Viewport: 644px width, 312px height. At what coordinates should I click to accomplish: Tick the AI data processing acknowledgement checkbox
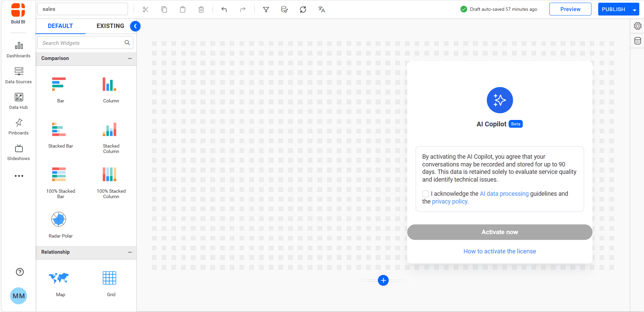pyautogui.click(x=425, y=194)
